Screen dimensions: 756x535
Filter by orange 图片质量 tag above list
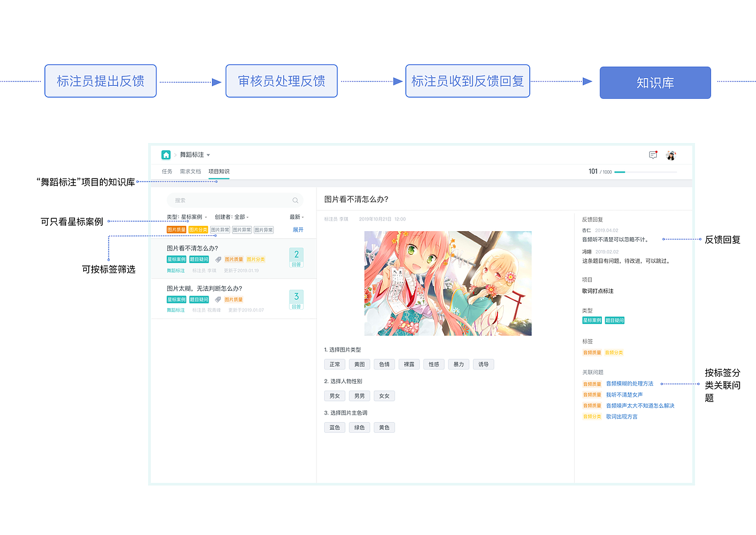[177, 230]
